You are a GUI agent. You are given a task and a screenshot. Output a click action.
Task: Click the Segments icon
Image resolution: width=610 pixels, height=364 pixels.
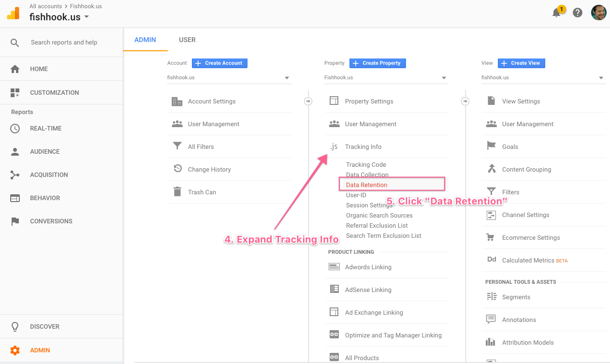(x=492, y=297)
